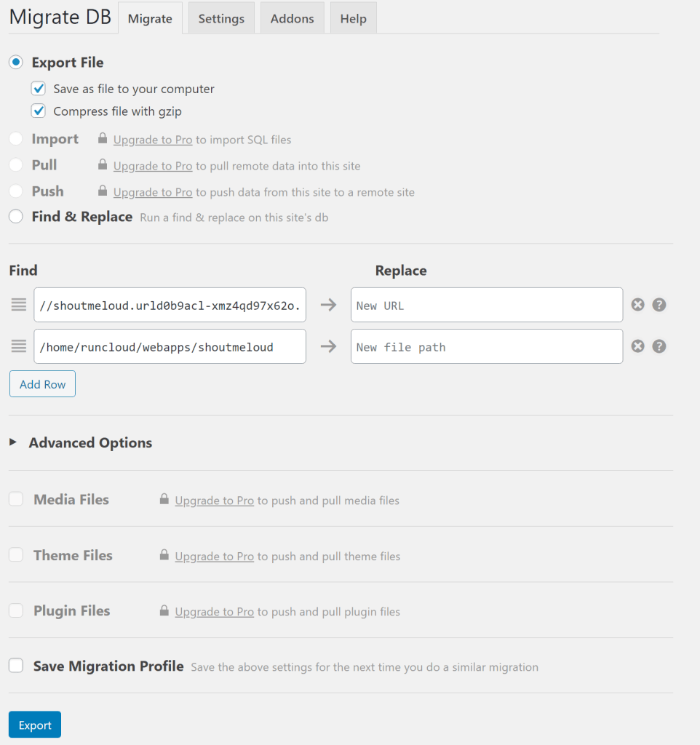
Task: Open the Addons tab
Action: coord(293,18)
